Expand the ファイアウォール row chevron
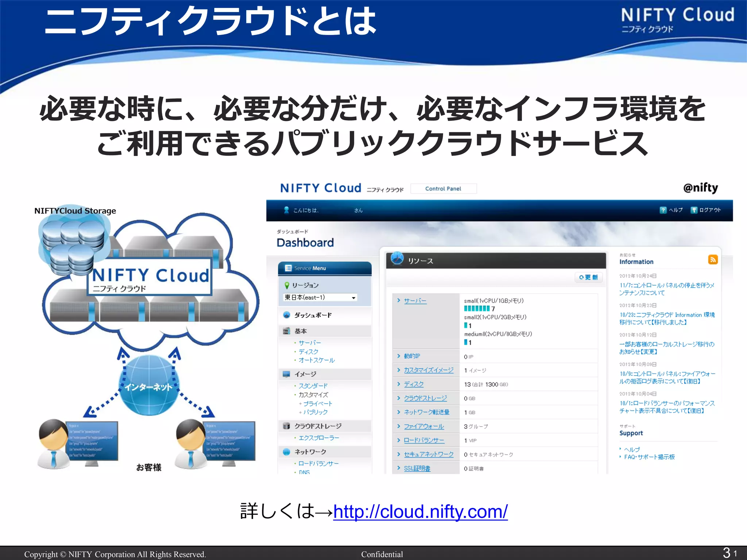The height and width of the screenshot is (560, 747). point(399,426)
